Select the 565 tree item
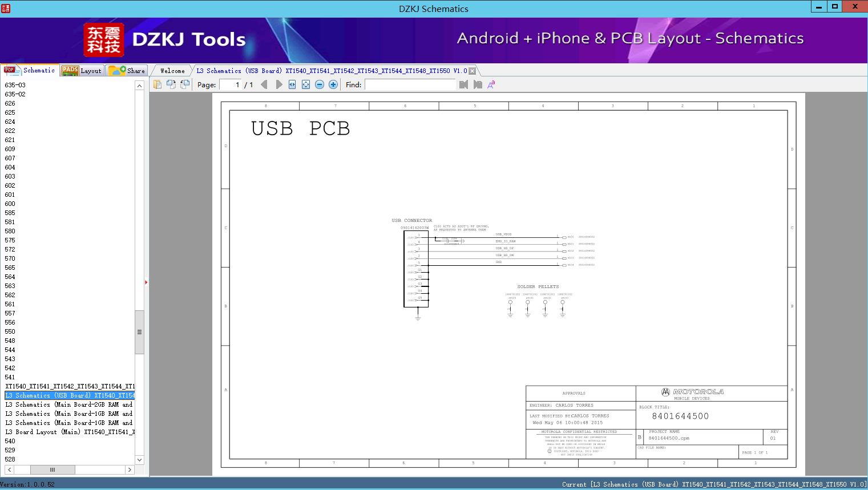Image resolution: width=868 pixels, height=490 pixels. pyautogui.click(x=10, y=268)
